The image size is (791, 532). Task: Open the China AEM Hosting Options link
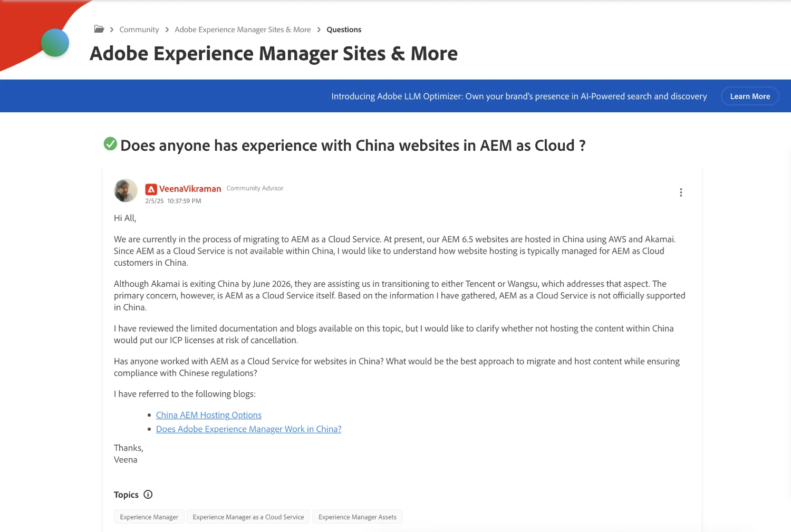[209, 415]
